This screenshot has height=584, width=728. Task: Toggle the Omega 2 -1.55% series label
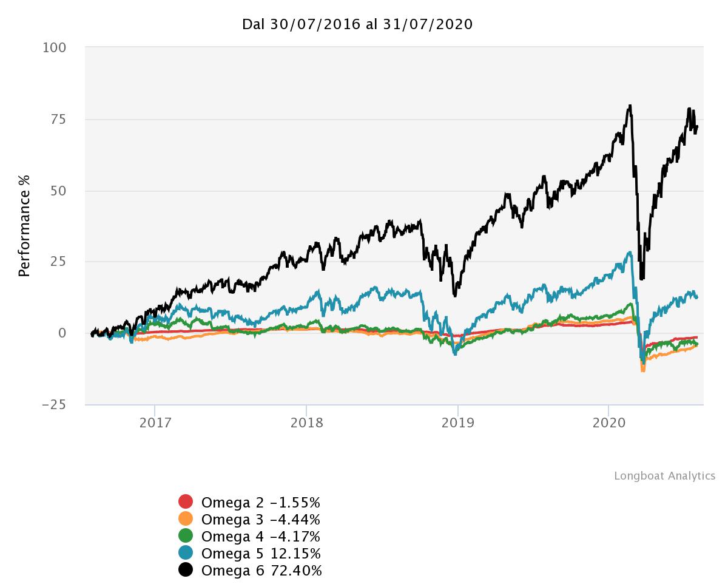point(260,503)
